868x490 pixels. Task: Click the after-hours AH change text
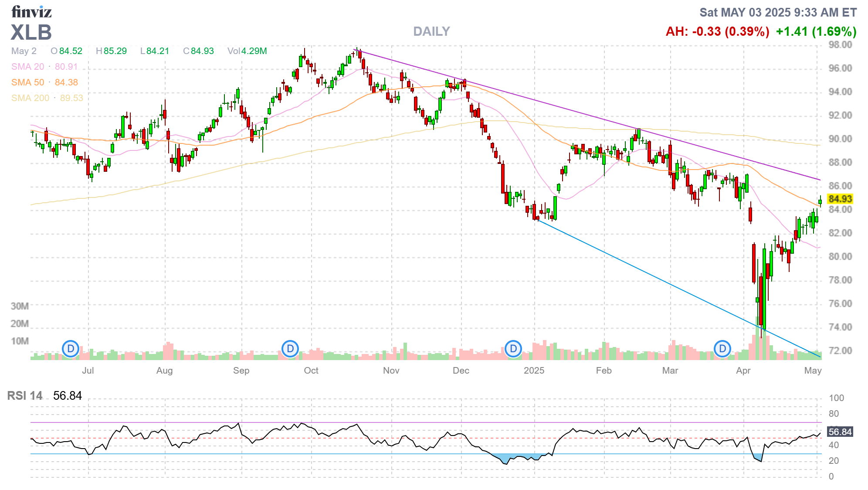pos(717,31)
